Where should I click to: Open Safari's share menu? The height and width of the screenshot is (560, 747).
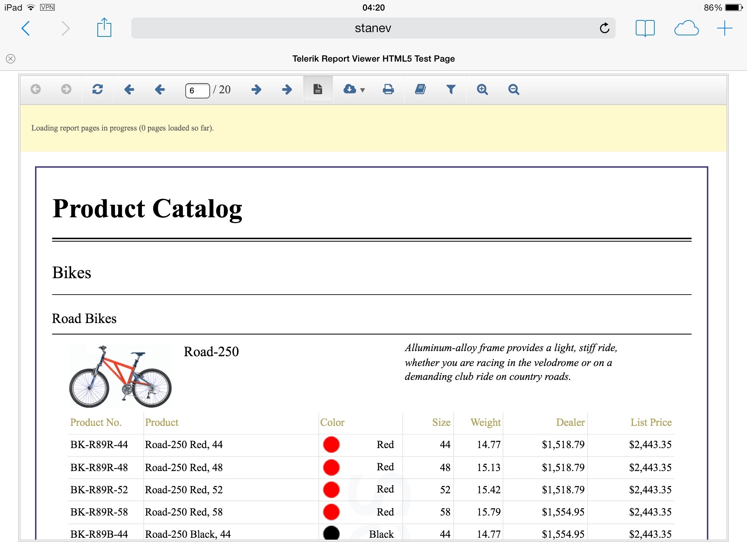pyautogui.click(x=104, y=28)
